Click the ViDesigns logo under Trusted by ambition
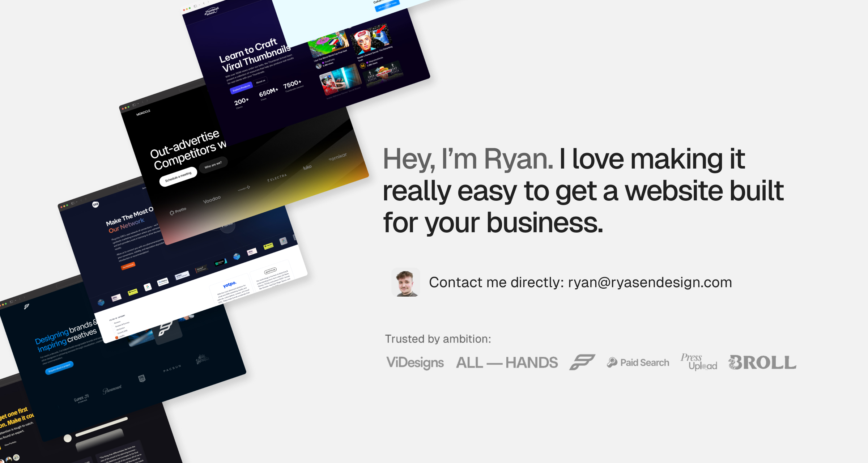The width and height of the screenshot is (868, 463). (415, 362)
